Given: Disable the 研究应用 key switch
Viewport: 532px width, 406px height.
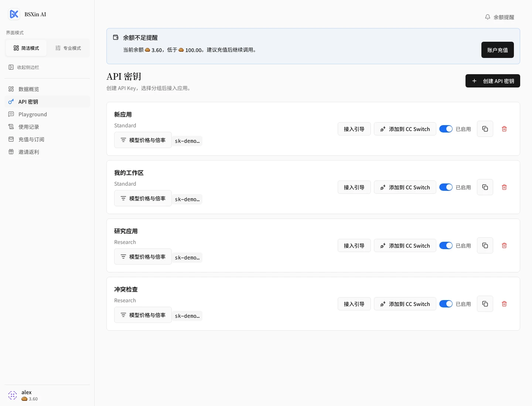Looking at the screenshot, I should click(446, 245).
